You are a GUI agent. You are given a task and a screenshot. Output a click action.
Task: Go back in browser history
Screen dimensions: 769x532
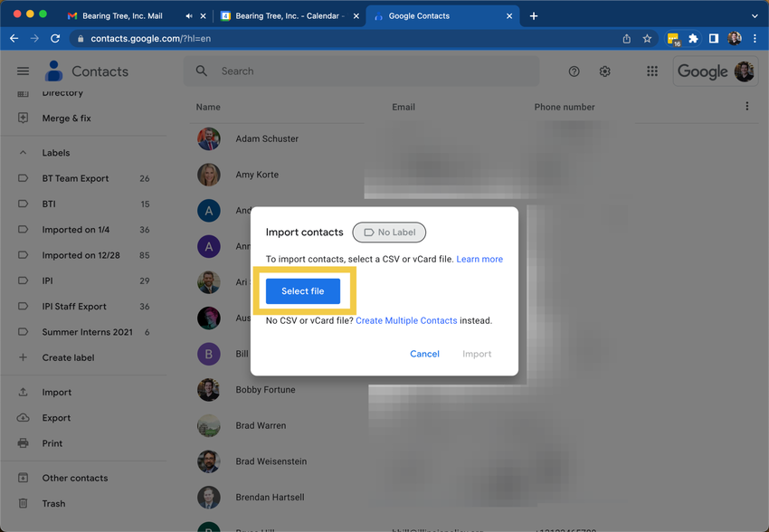pos(14,38)
